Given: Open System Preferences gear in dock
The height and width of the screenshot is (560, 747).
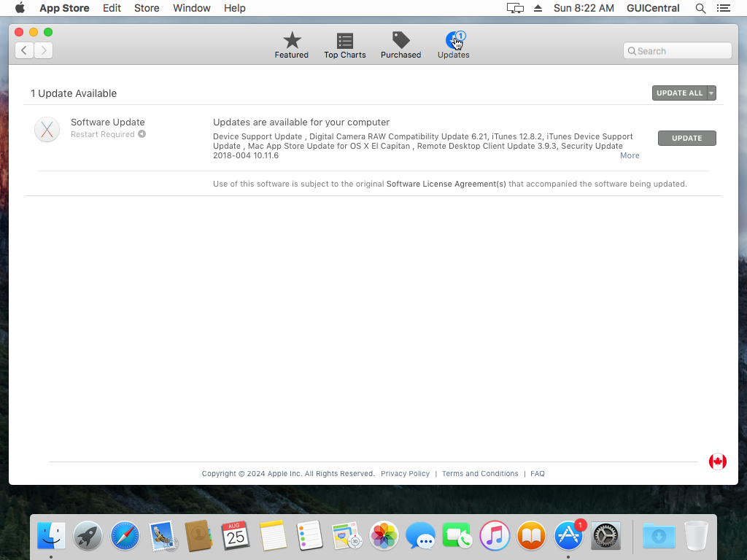Looking at the screenshot, I should (x=605, y=536).
